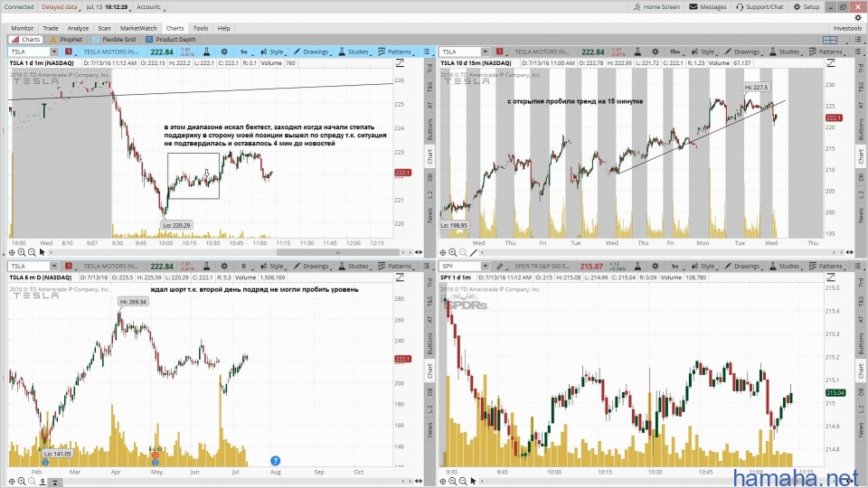Open the 15m timeframe dropdown

click(x=675, y=52)
